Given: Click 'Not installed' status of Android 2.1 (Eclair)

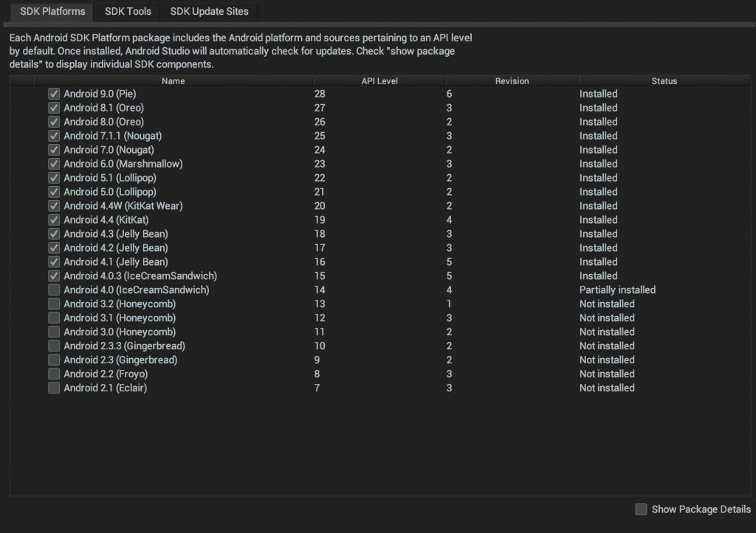Looking at the screenshot, I should point(607,388).
